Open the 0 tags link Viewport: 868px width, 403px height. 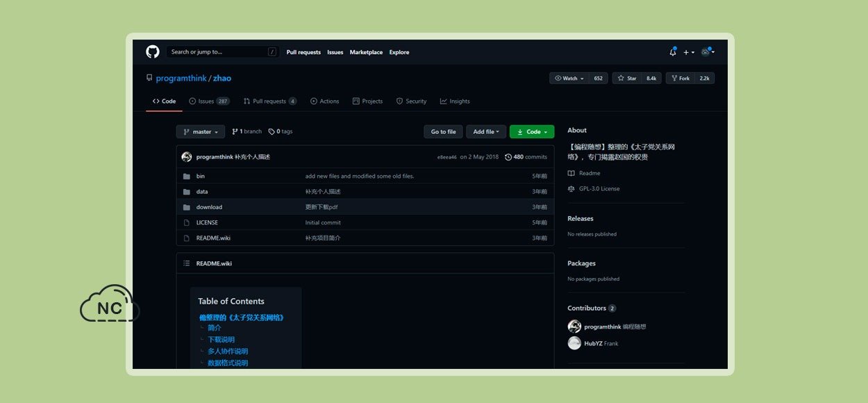pyautogui.click(x=281, y=131)
